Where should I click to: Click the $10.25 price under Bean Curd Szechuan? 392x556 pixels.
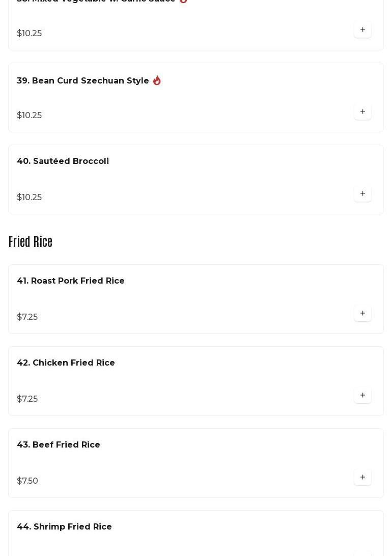tap(30, 115)
